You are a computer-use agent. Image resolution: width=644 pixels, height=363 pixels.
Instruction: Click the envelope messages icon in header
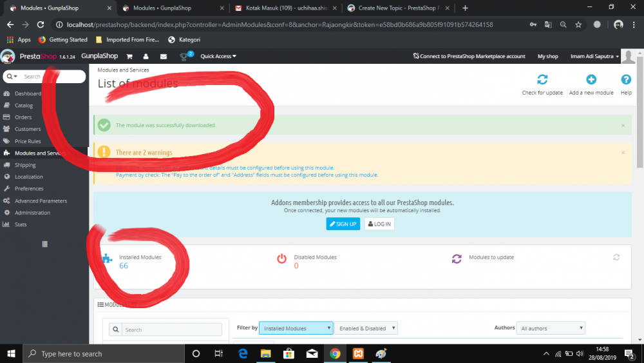[164, 56]
